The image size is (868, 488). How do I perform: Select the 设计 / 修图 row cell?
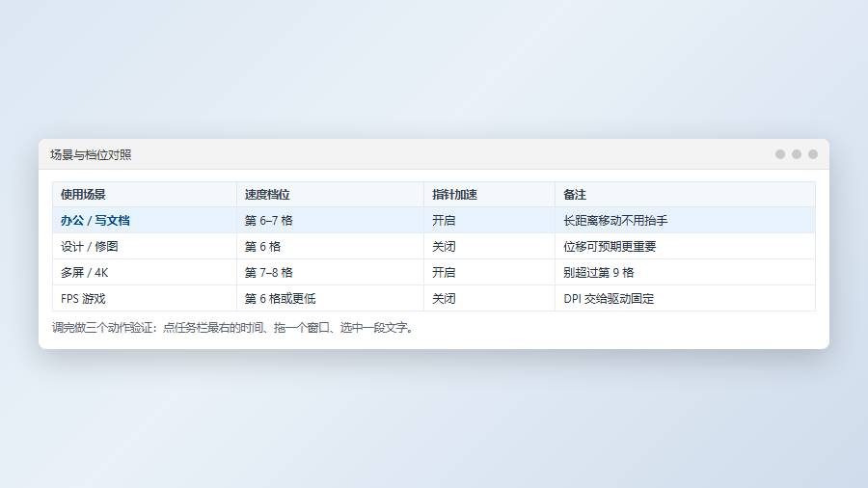(x=144, y=246)
